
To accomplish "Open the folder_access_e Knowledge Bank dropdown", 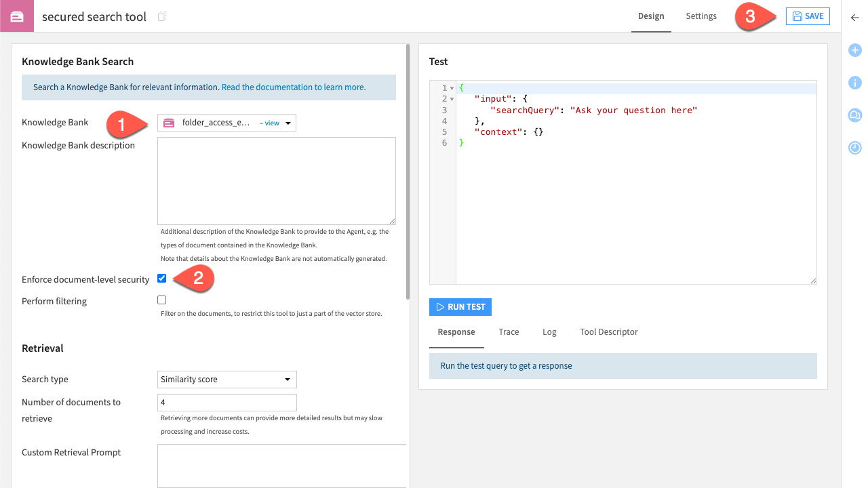I will click(x=287, y=123).
